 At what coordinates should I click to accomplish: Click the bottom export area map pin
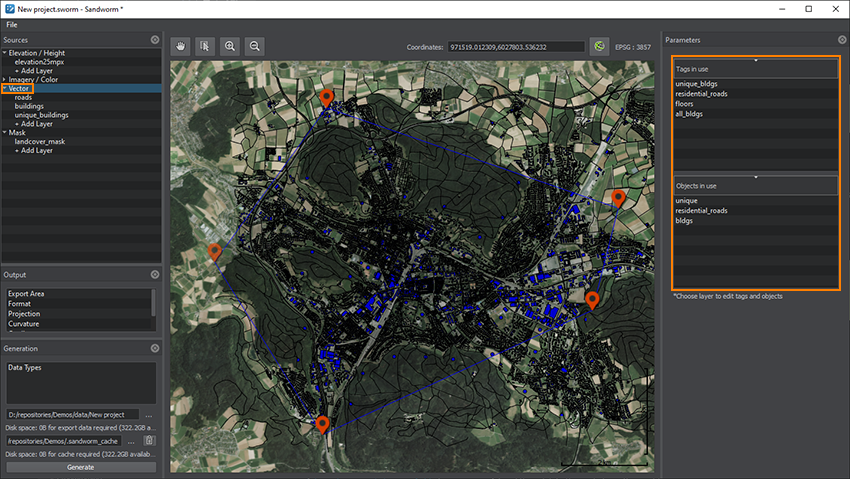[x=323, y=425]
